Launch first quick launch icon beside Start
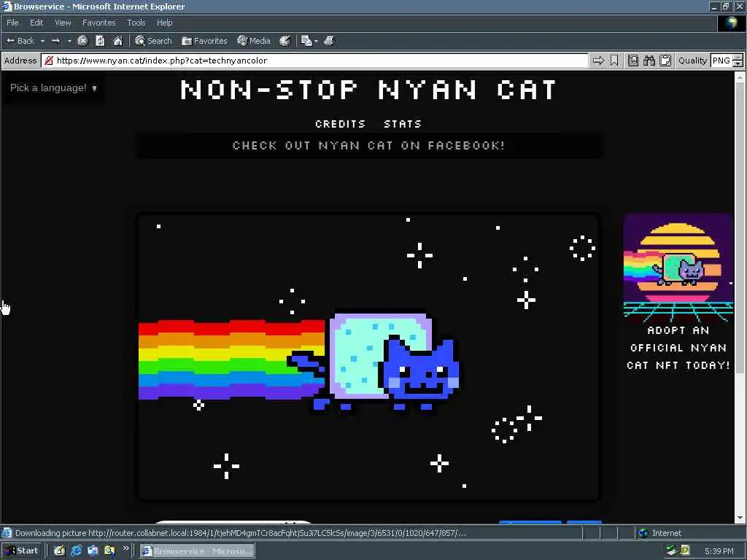The image size is (747, 560). 59,551
